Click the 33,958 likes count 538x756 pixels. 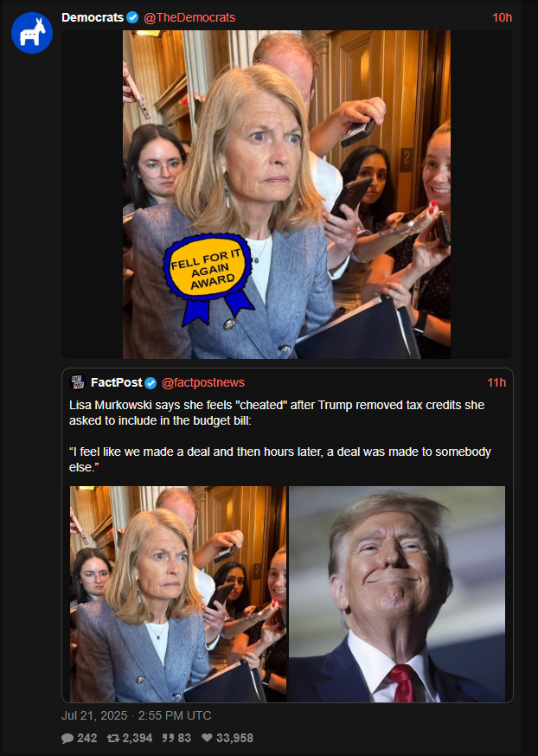[x=234, y=738]
